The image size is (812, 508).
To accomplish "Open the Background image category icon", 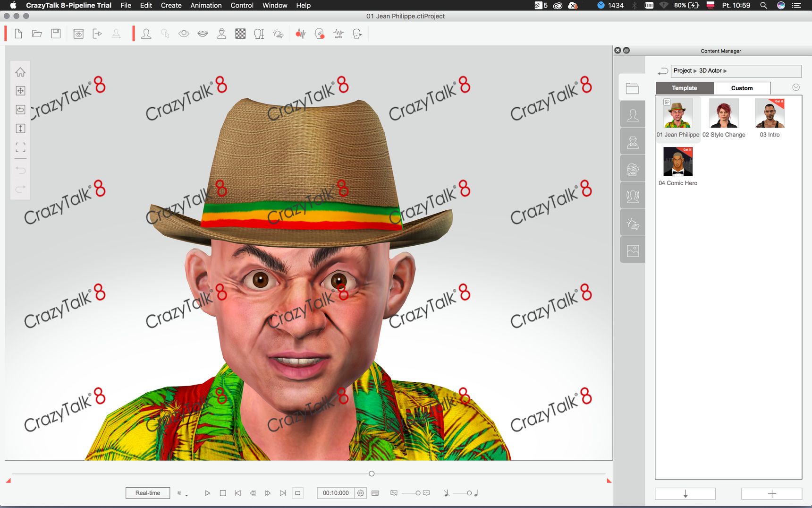I will [633, 250].
